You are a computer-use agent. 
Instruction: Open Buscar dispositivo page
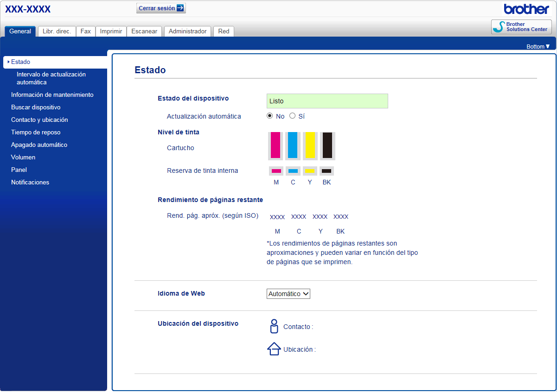point(36,107)
